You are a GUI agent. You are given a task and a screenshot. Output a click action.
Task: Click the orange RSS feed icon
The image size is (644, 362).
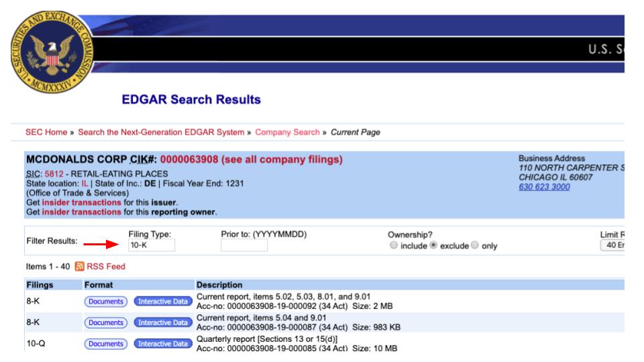79,266
